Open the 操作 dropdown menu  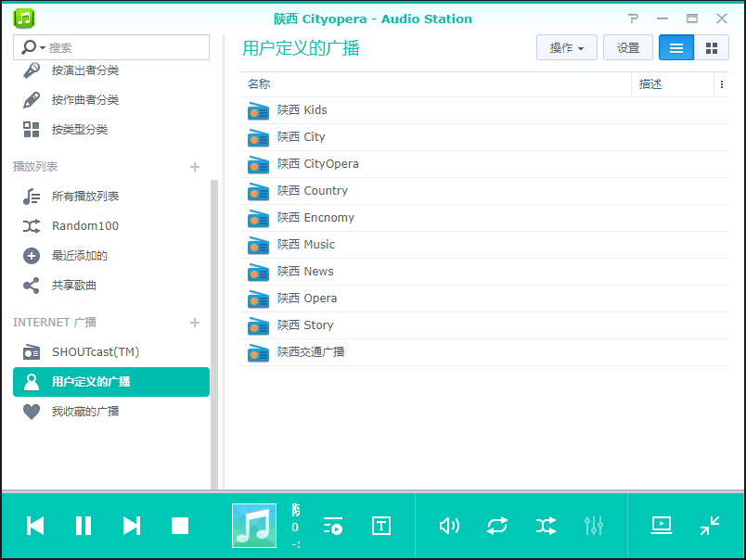click(x=566, y=48)
